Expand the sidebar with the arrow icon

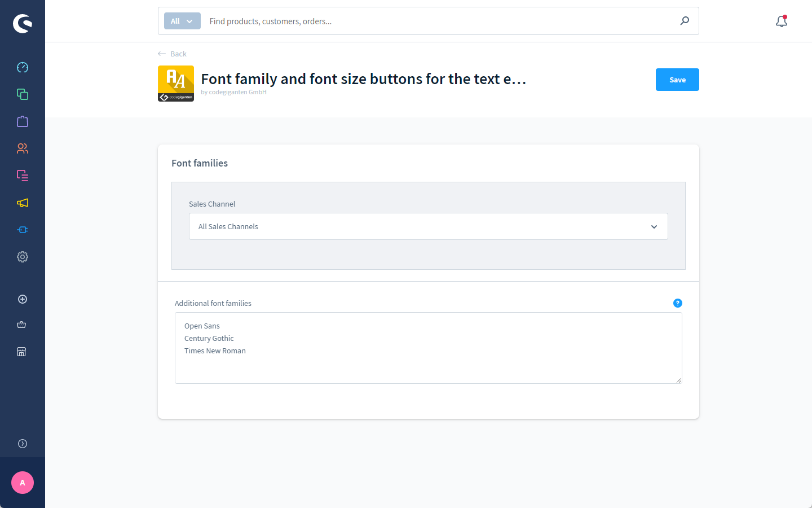point(23,444)
